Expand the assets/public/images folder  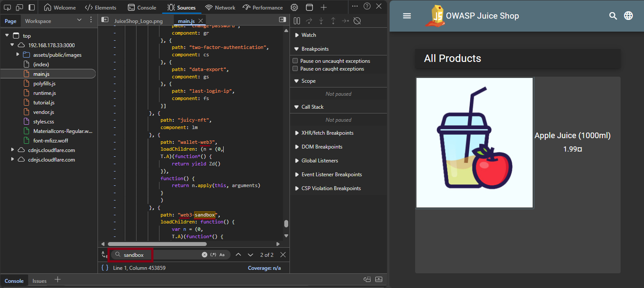point(17,55)
